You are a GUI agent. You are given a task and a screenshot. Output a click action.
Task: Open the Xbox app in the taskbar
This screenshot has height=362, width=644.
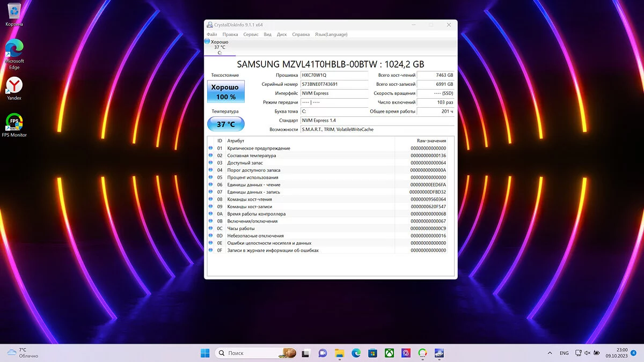389,353
